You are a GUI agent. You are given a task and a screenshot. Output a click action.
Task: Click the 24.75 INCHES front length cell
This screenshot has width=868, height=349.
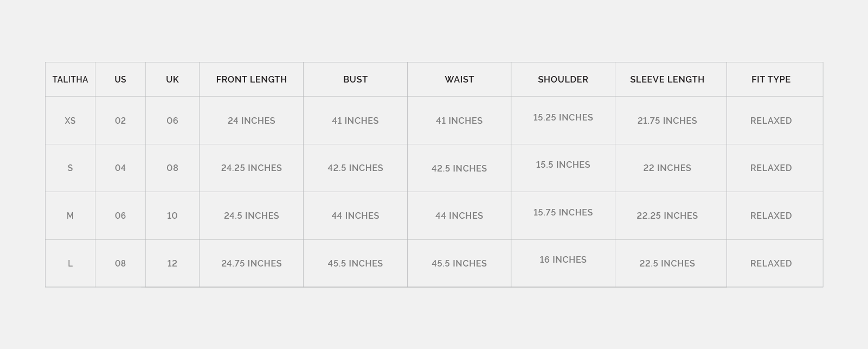[251, 263]
